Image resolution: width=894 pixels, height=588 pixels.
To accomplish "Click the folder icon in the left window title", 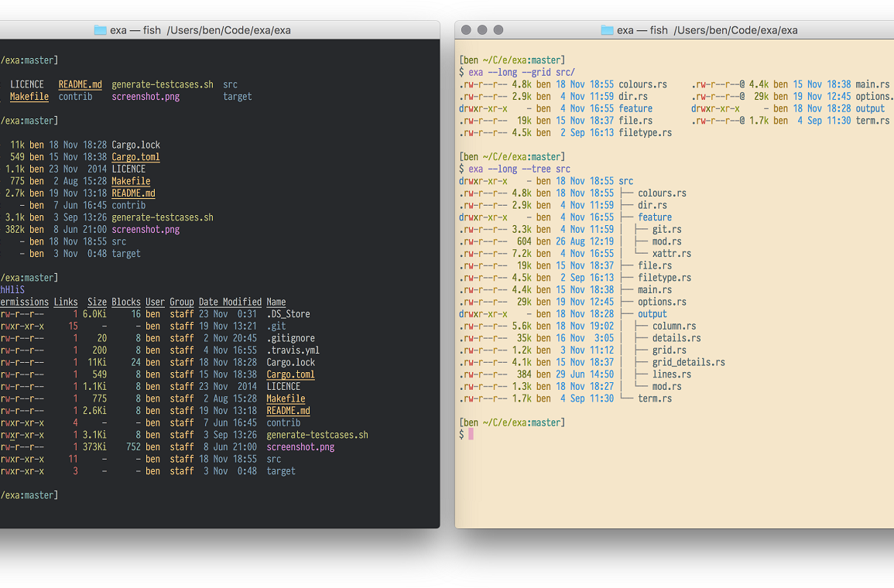I will pos(100,30).
